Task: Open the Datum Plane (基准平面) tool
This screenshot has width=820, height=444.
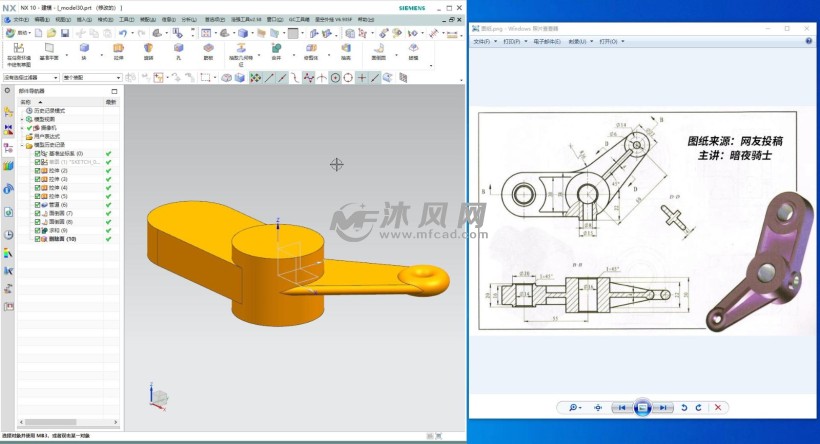Action: pos(49,52)
